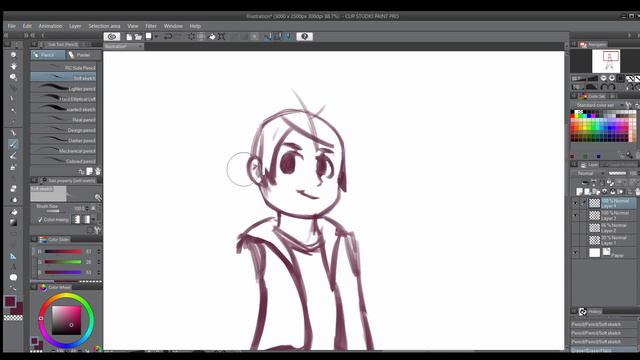Click the Undo icon in command bar
The width and height of the screenshot is (640, 360).
pyautogui.click(x=167, y=37)
